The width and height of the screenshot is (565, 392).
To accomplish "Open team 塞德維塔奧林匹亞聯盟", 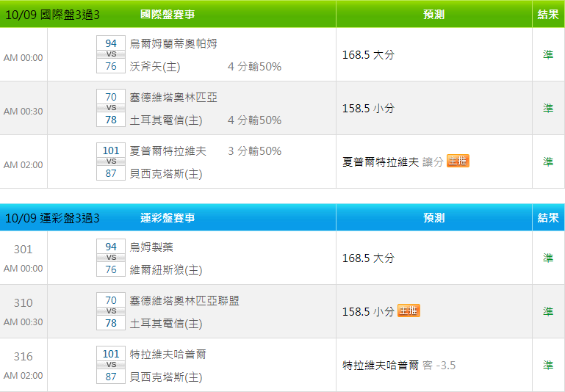I will pos(184,300).
